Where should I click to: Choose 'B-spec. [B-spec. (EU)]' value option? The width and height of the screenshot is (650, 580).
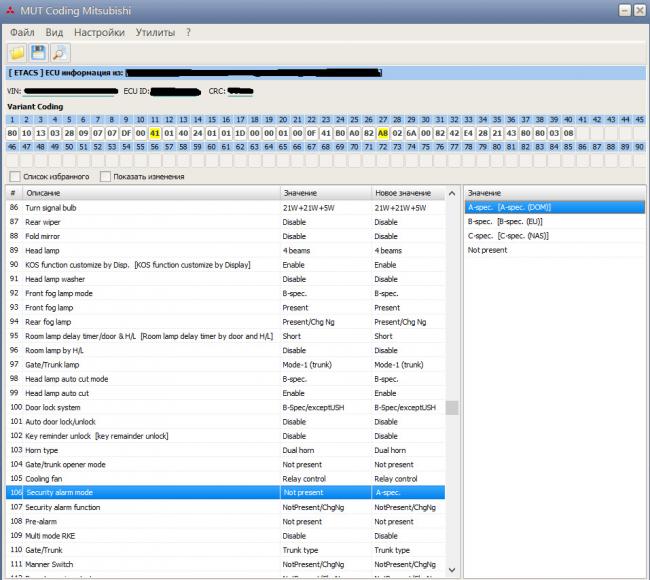click(508, 221)
